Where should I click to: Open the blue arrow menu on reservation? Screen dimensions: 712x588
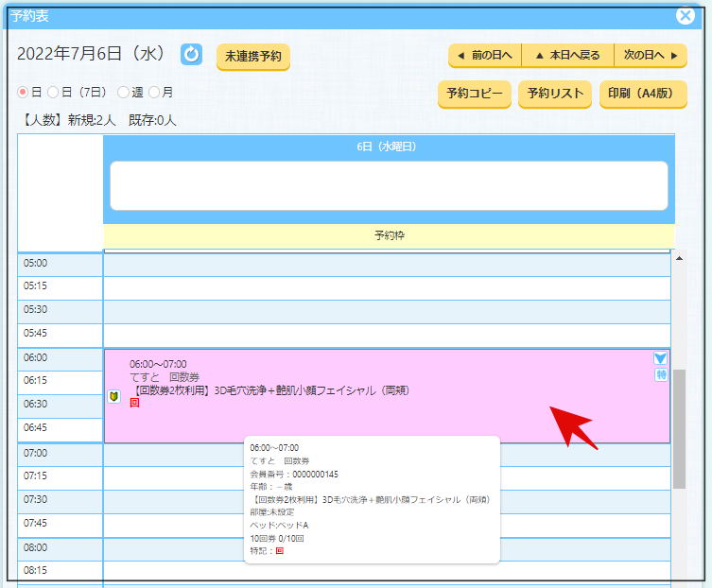661,358
